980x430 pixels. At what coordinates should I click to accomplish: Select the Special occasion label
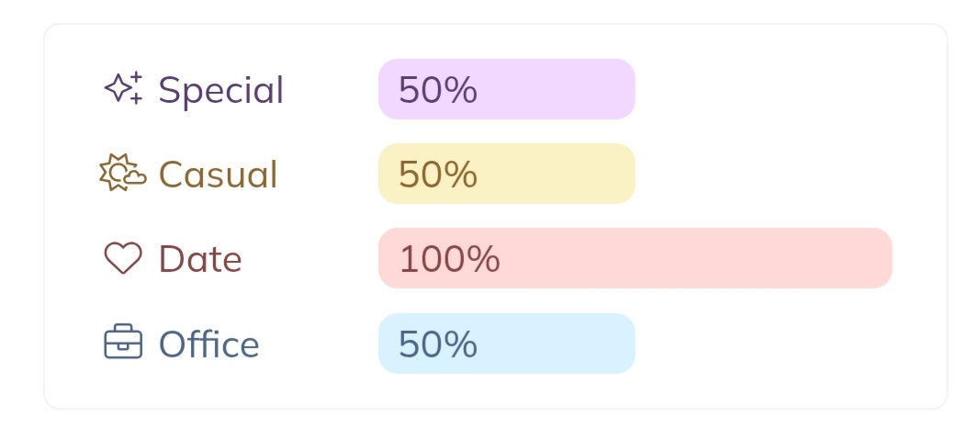[220, 90]
